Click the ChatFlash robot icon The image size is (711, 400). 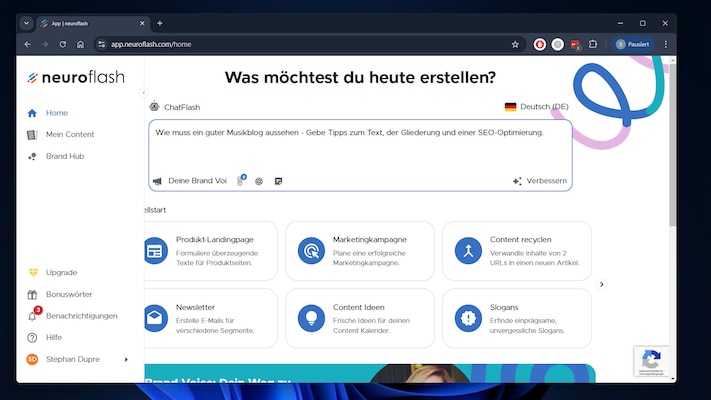155,107
